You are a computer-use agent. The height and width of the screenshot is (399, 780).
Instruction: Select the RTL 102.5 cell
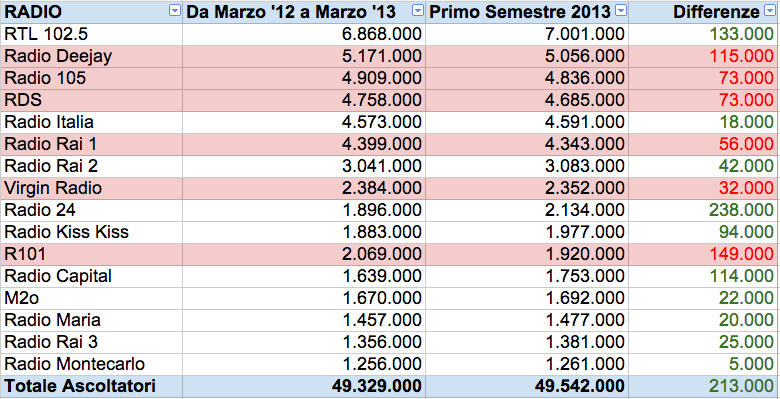[92, 34]
